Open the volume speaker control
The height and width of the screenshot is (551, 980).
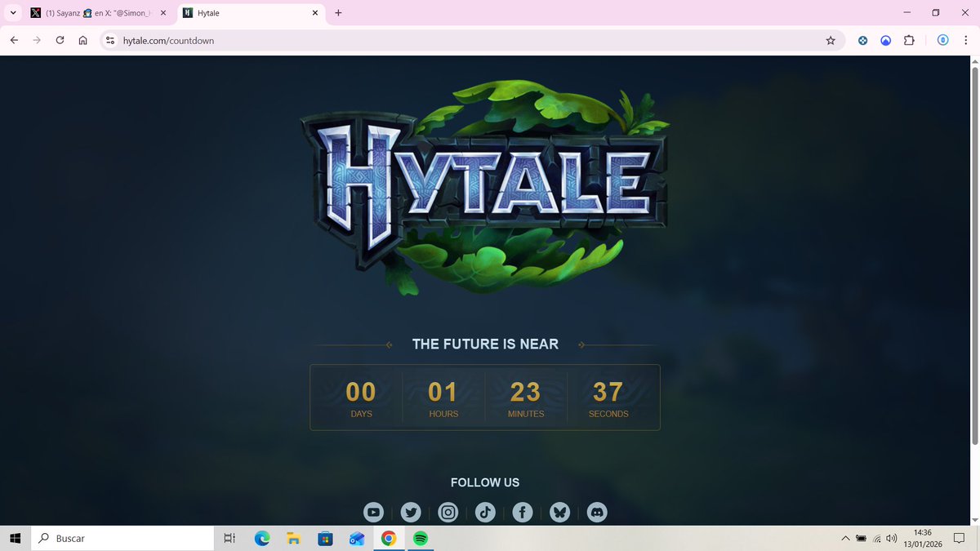pyautogui.click(x=891, y=538)
